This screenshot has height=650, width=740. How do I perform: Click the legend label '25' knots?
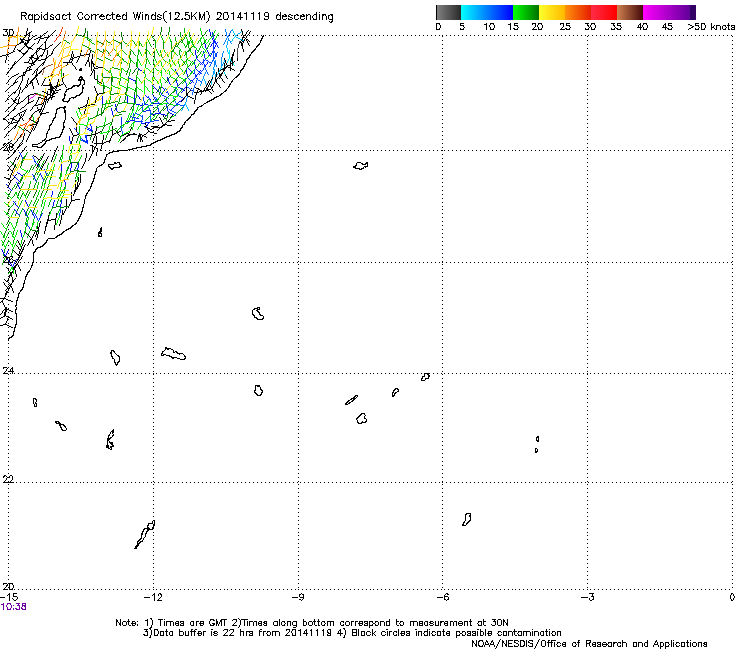(565, 27)
